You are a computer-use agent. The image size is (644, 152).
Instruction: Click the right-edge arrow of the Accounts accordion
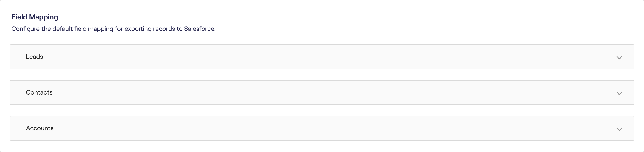(x=620, y=129)
